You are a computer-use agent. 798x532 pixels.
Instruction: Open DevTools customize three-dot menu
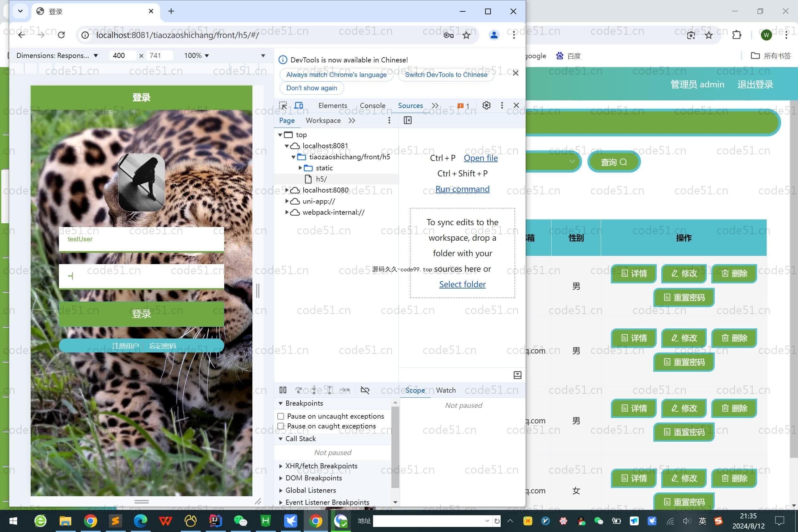(502, 105)
